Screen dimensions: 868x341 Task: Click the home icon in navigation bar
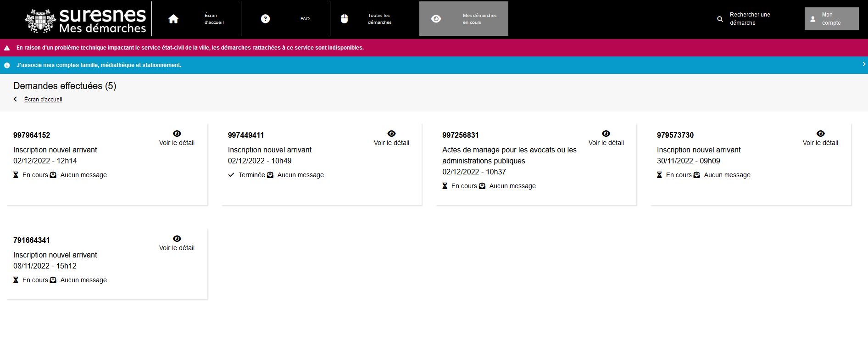pos(173,19)
